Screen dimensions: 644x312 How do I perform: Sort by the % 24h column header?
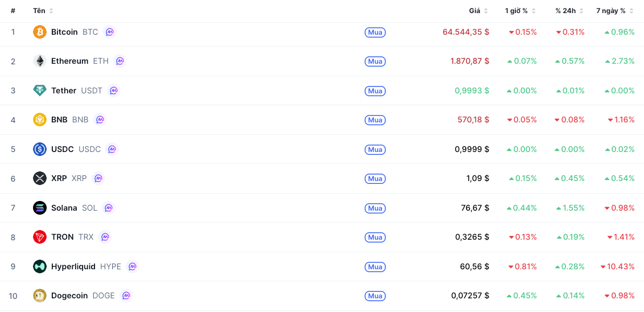point(569,11)
